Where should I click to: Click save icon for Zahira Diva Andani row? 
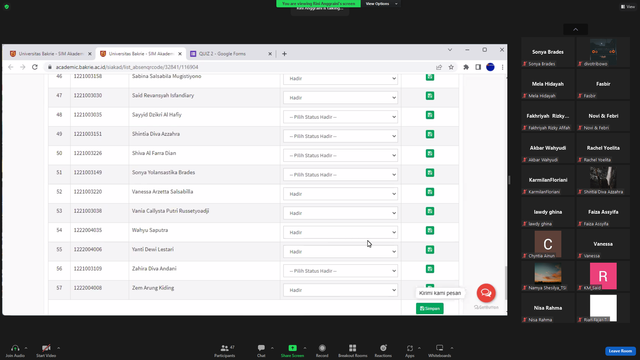430,268
